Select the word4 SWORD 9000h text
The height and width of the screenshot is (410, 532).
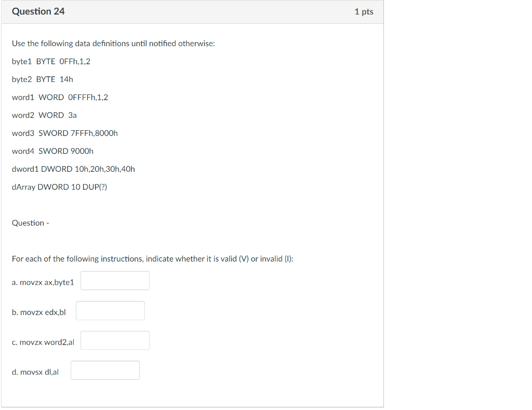pyautogui.click(x=52, y=151)
